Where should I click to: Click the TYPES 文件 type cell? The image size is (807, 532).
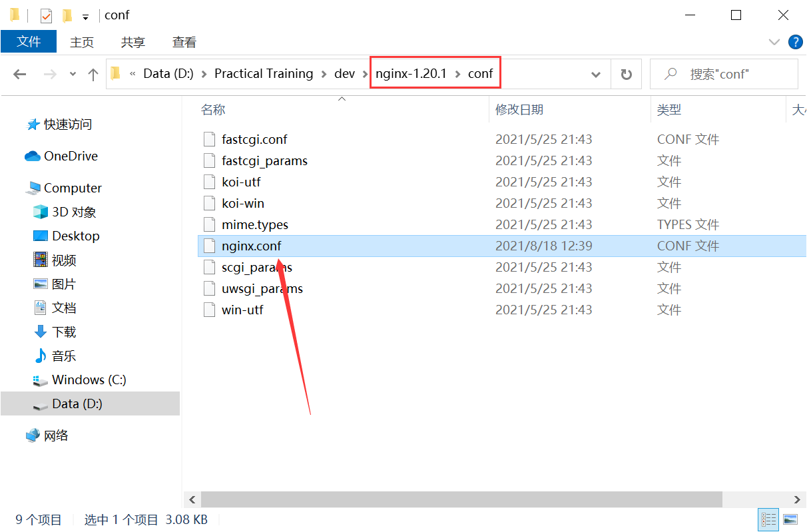[688, 224]
